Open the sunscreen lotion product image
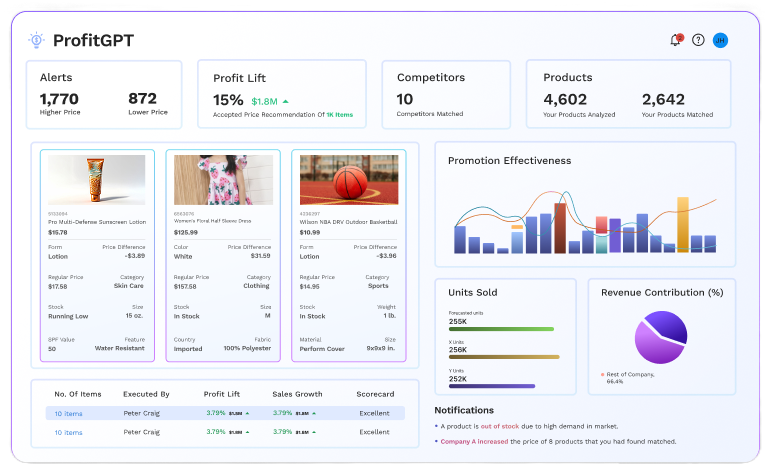 96,180
